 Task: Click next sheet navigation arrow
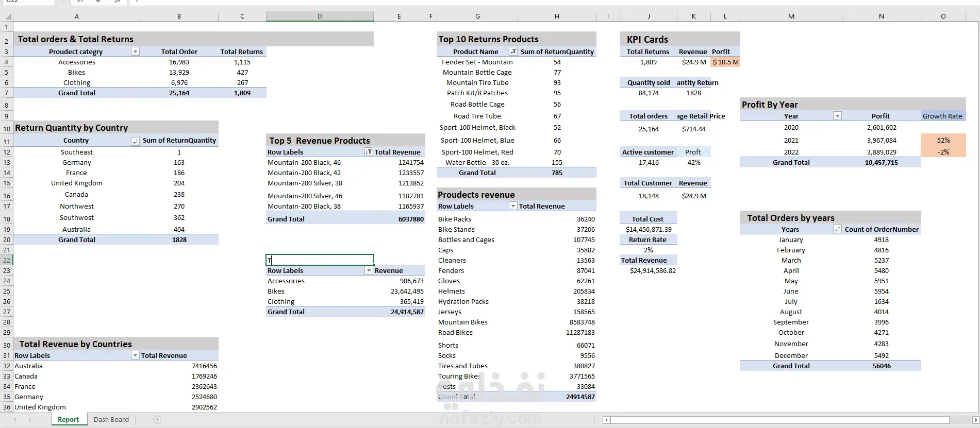pos(29,420)
